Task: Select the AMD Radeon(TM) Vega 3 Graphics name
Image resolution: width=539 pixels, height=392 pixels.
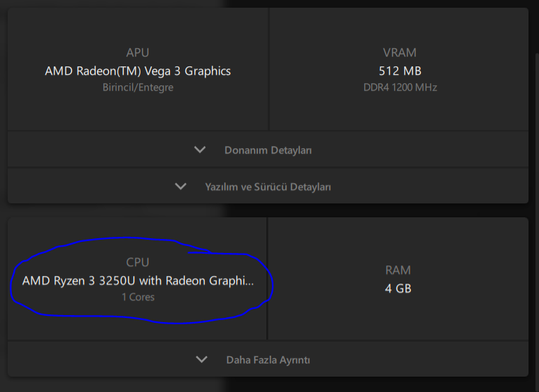Action: (138, 71)
